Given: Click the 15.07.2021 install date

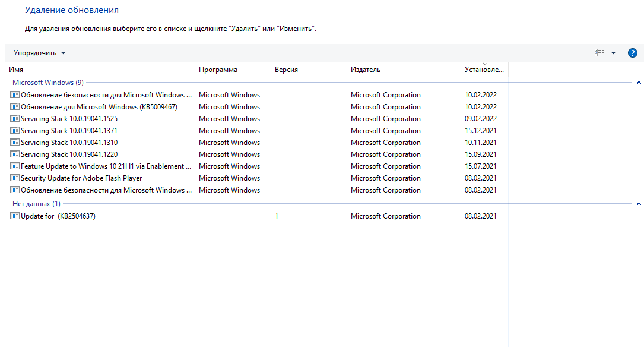Looking at the screenshot, I should pyautogui.click(x=481, y=166).
